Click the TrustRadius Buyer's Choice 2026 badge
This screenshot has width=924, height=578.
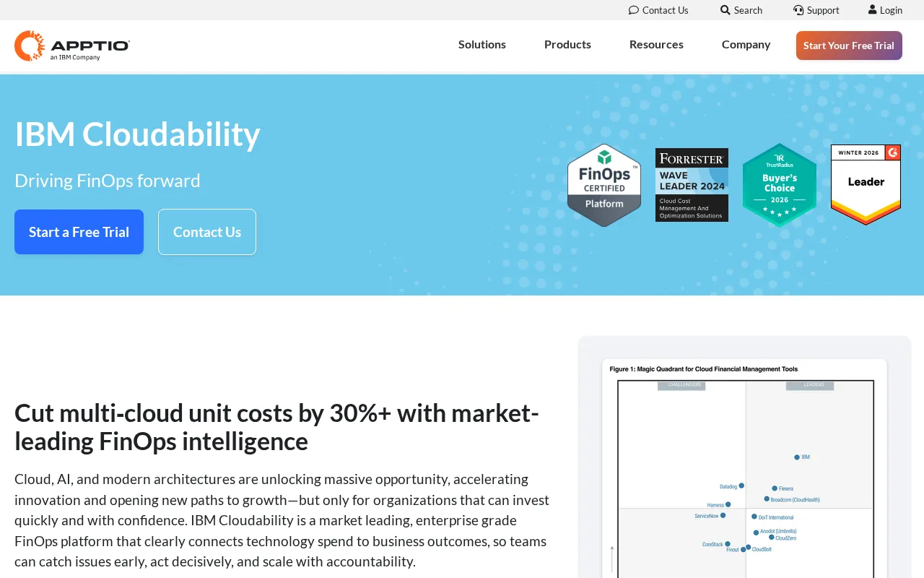coord(780,185)
